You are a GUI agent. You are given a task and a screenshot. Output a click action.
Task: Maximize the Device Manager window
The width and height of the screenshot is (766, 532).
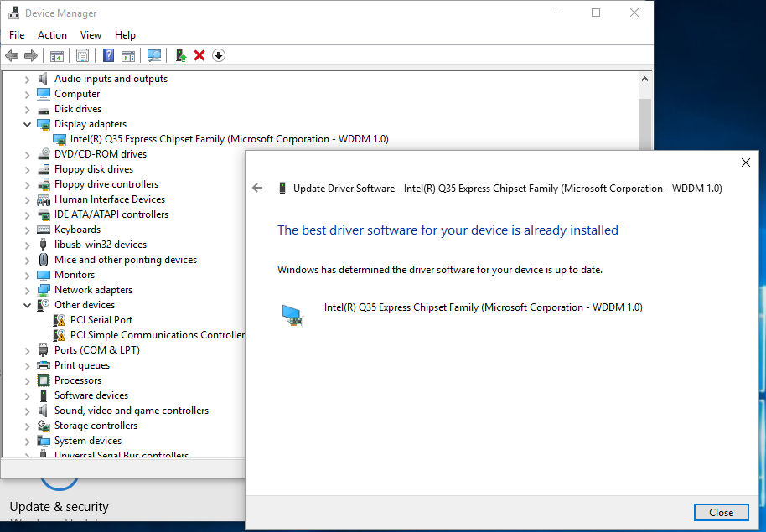[x=596, y=13]
